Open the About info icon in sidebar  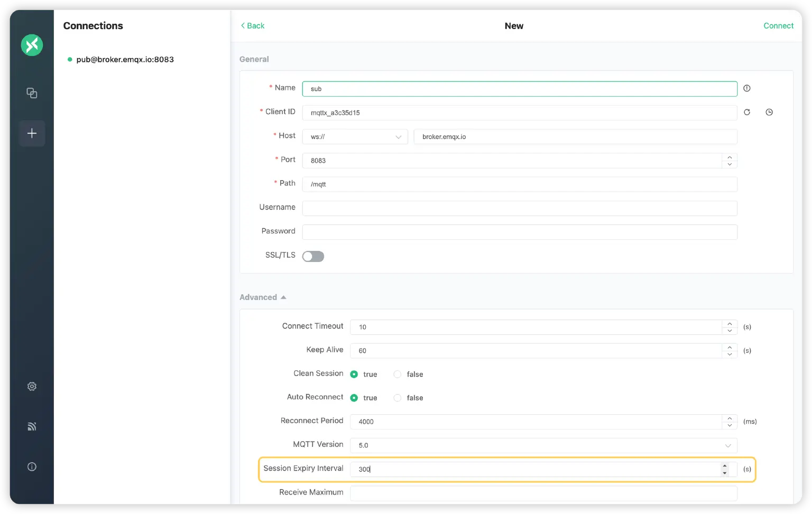[32, 466]
